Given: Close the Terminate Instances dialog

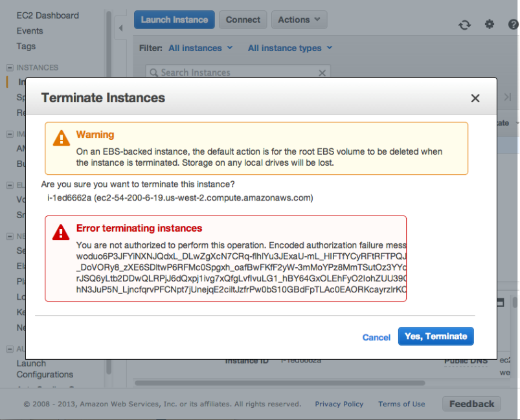Looking at the screenshot, I should point(475,98).
